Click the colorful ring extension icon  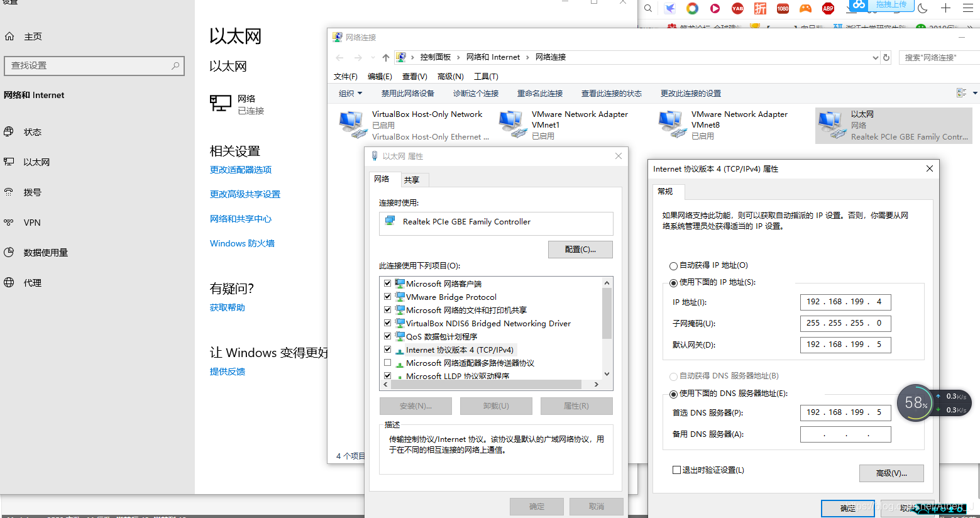692,8
